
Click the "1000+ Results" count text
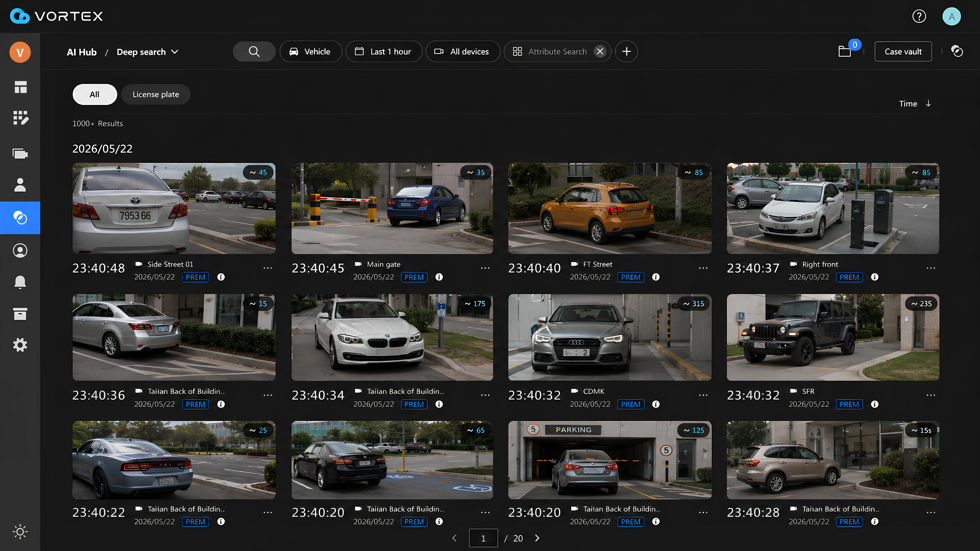pyautogui.click(x=98, y=124)
